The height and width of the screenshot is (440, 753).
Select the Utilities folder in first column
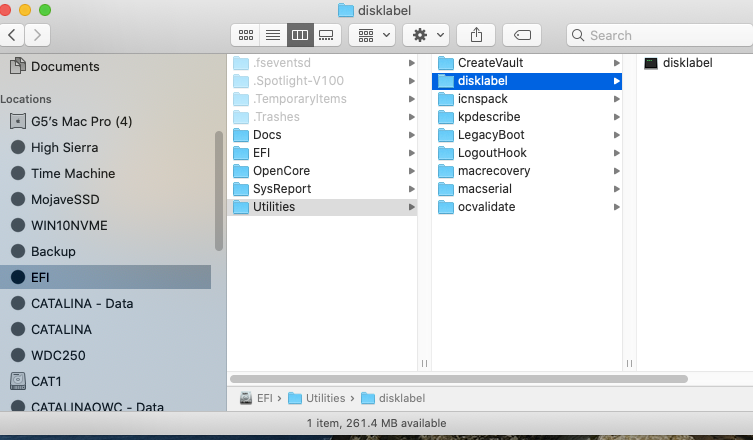coord(322,207)
